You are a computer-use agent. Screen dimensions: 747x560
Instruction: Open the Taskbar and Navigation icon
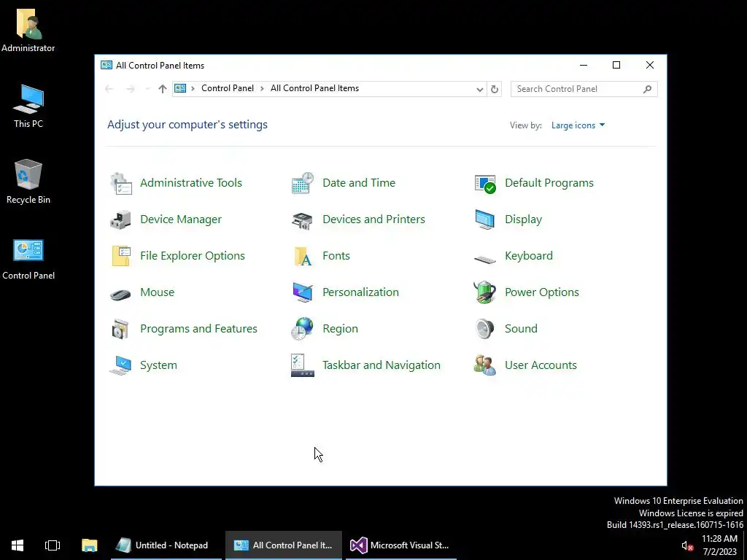click(x=303, y=365)
